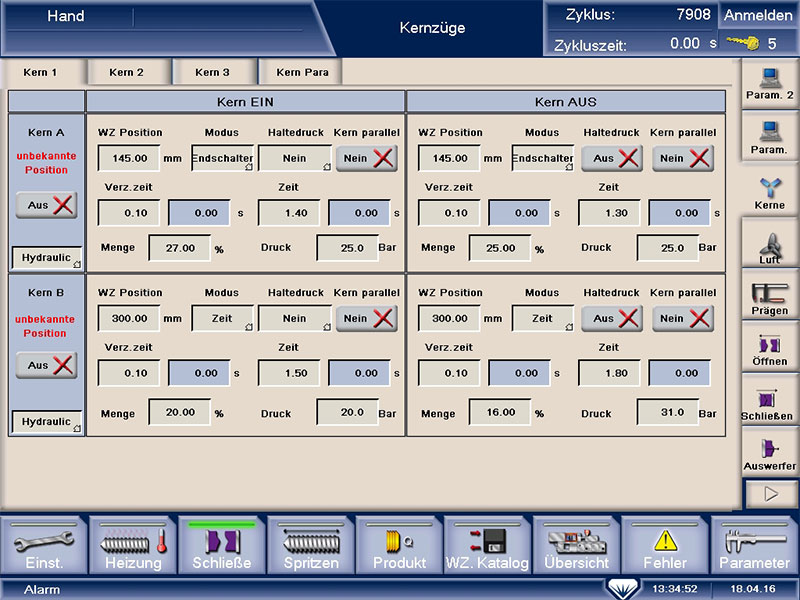Edit Kern B AUS Menge 16.00
The image size is (800, 600).
[x=500, y=412]
